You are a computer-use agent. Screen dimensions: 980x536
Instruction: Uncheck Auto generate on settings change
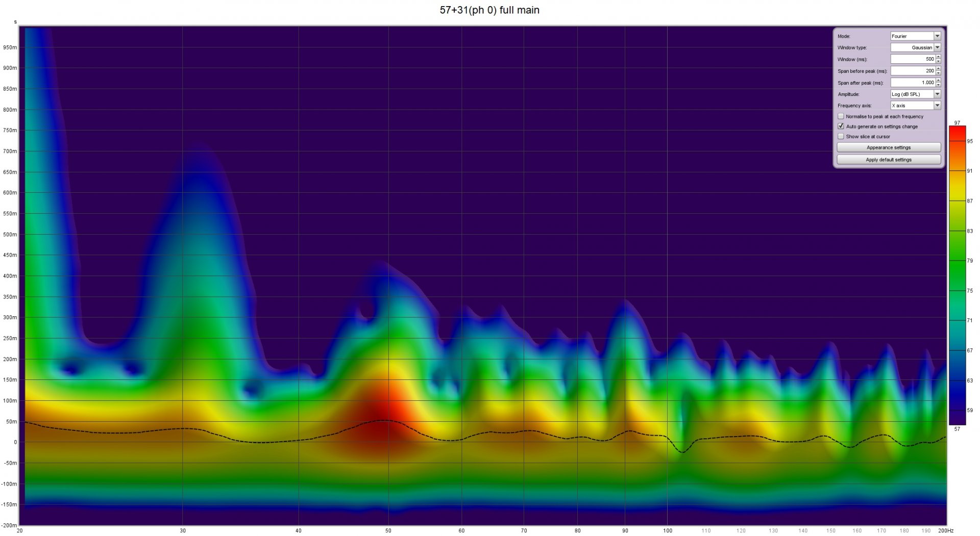click(841, 126)
